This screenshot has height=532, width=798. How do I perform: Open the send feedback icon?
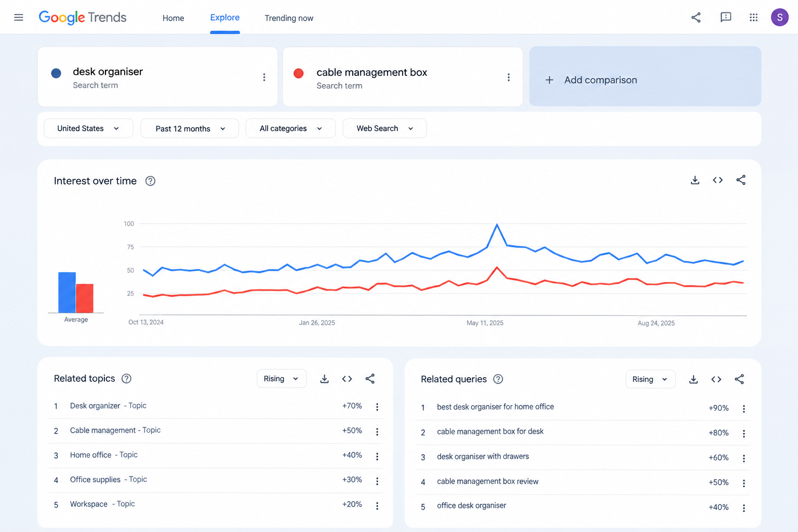(726, 18)
